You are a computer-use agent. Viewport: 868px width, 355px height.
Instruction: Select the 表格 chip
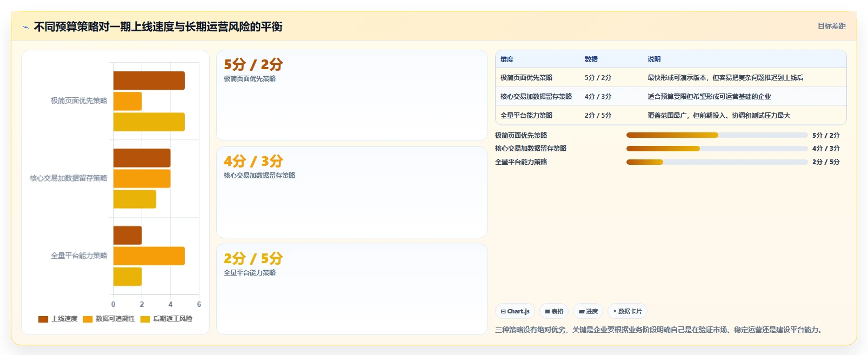coord(554,311)
